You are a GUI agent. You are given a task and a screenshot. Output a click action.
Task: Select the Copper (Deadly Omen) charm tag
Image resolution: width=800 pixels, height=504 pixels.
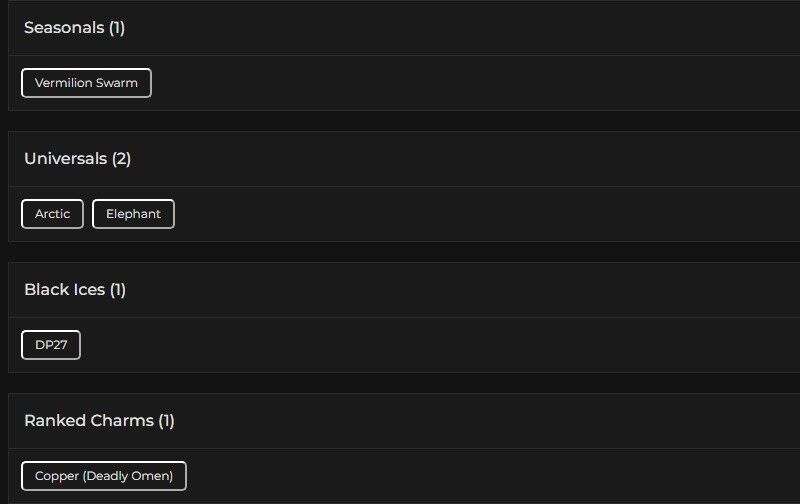(104, 476)
